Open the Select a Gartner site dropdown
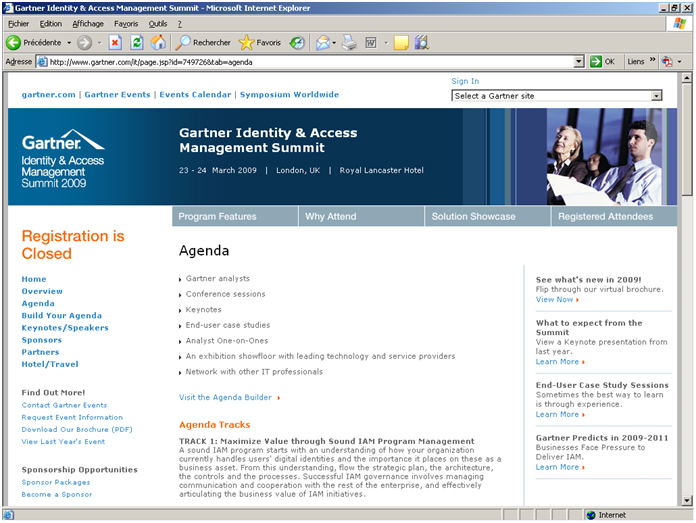Screen dimensions: 696x523 click(x=656, y=96)
